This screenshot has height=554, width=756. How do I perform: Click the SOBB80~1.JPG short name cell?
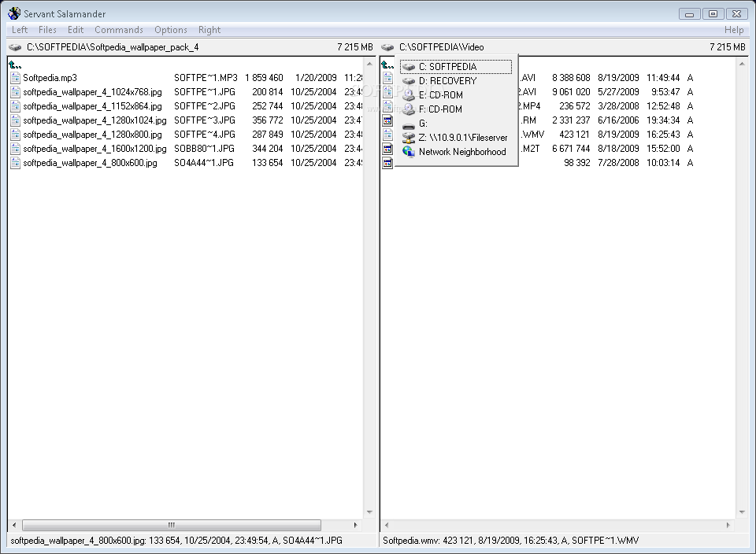click(204, 149)
